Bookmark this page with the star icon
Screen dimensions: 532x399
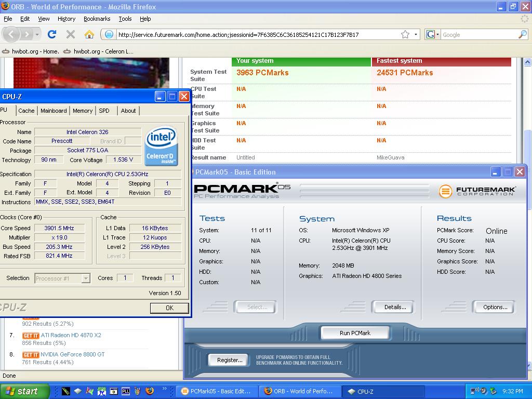(x=405, y=34)
